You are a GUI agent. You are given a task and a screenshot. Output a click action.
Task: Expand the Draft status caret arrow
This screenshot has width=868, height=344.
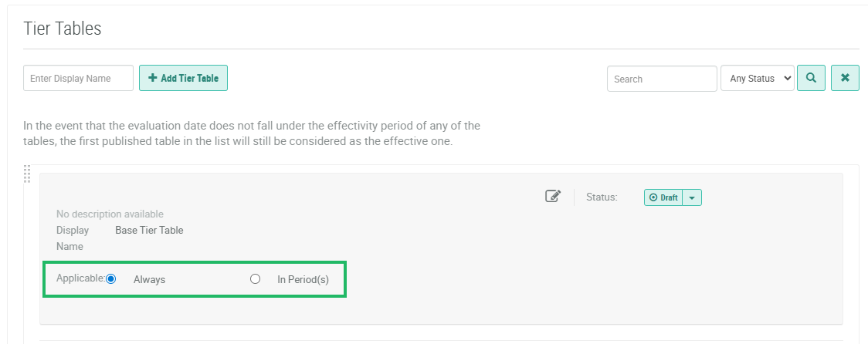(x=692, y=197)
